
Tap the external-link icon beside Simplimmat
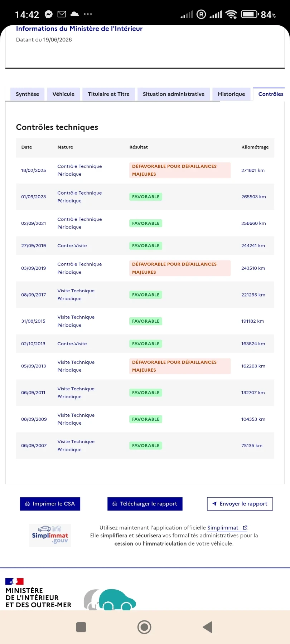click(245, 528)
